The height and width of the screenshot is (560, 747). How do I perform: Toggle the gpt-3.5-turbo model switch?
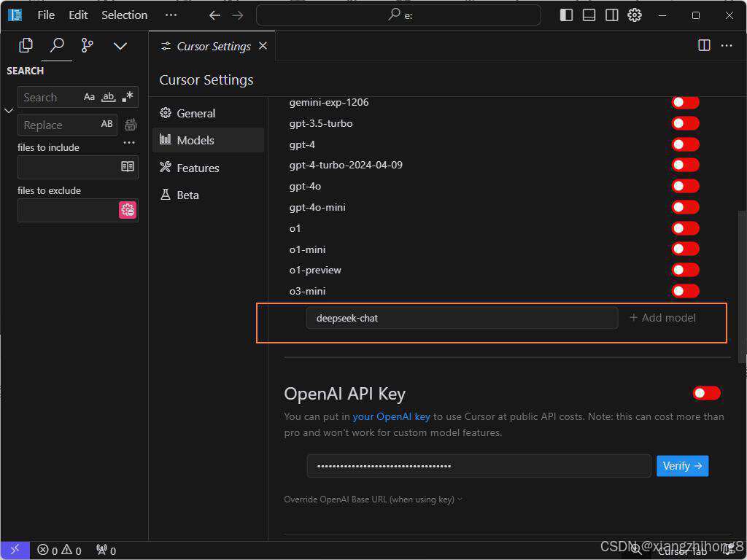point(685,123)
